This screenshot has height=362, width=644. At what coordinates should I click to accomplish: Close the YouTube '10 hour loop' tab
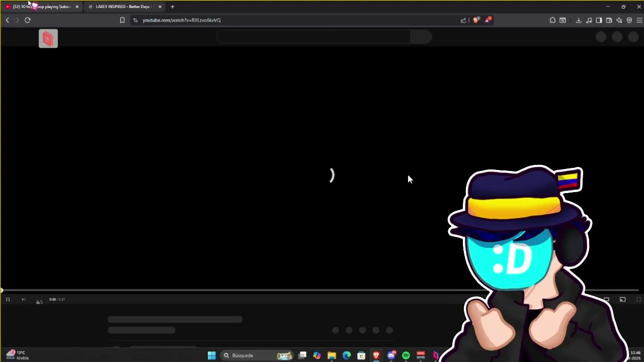click(77, 7)
